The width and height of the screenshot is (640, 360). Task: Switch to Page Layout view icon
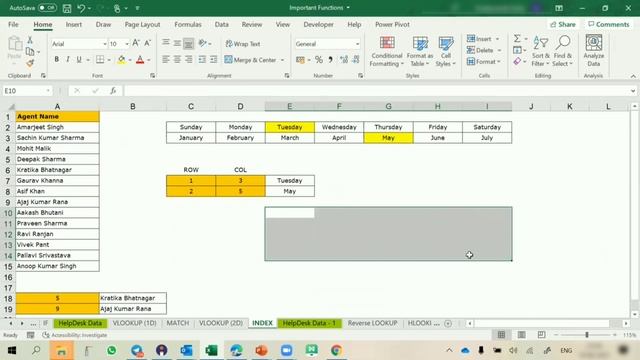click(x=521, y=335)
